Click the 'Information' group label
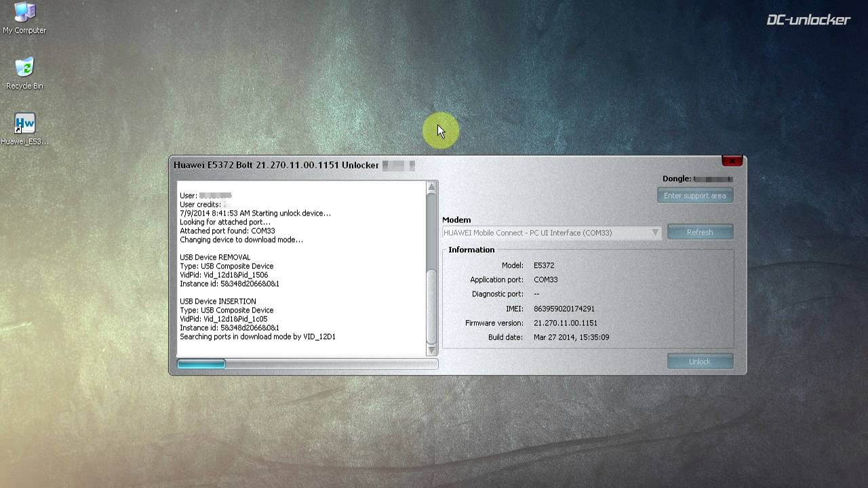This screenshot has height=488, width=868. (x=471, y=250)
